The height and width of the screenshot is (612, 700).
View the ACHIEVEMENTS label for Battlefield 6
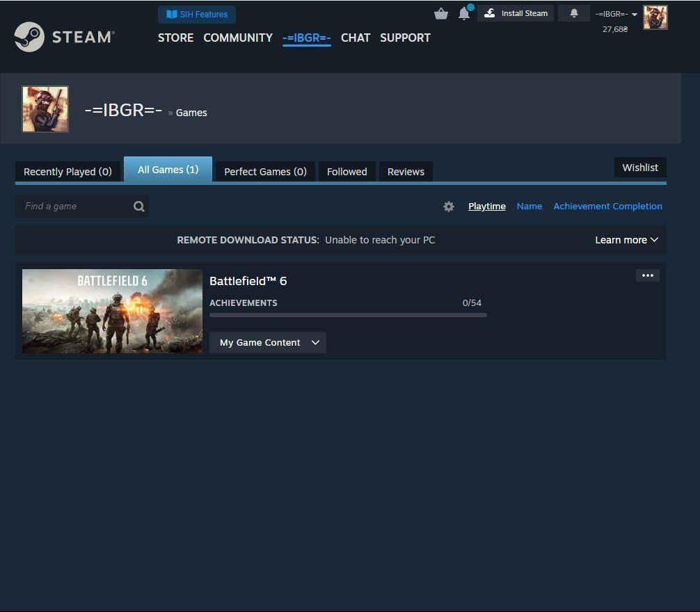[244, 303]
